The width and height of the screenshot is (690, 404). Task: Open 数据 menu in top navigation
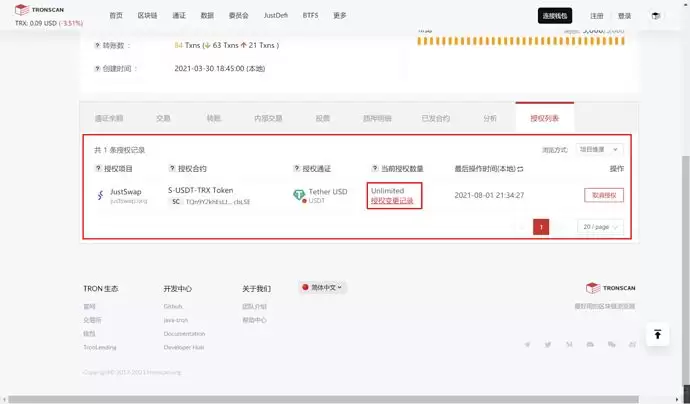click(207, 15)
